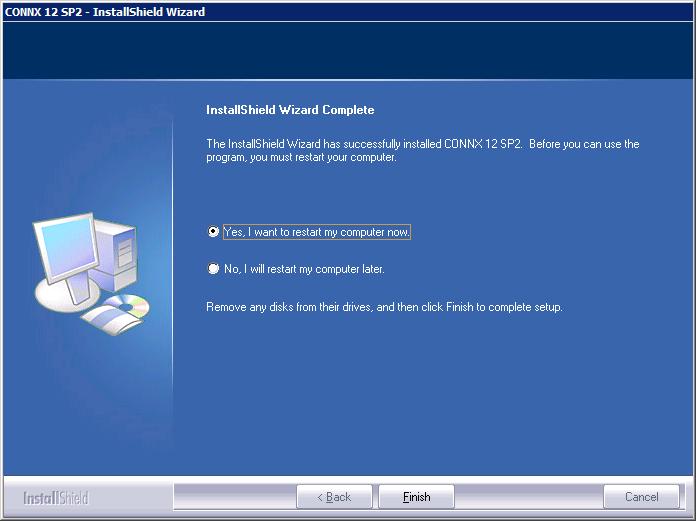Go back with the Back button
Viewport: 696px width, 521px height.
point(334,497)
